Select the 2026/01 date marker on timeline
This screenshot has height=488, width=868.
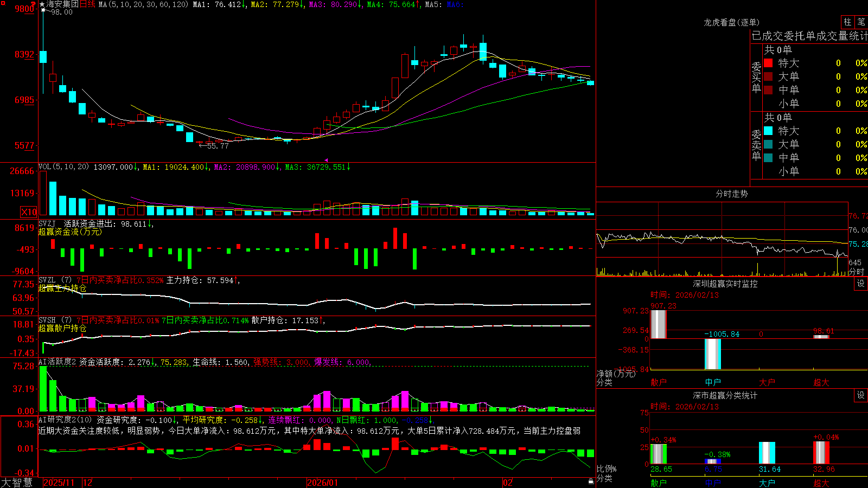[x=322, y=483]
